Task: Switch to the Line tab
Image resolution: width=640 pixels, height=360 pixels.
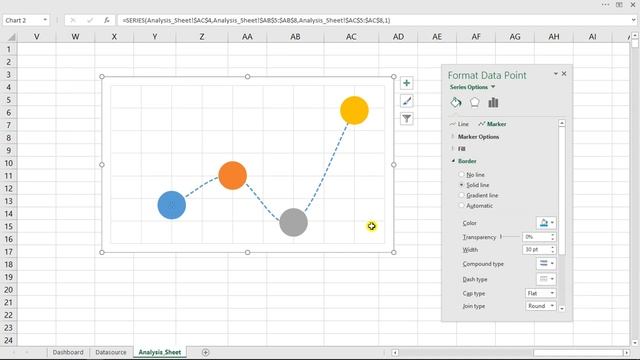Action: (459, 124)
